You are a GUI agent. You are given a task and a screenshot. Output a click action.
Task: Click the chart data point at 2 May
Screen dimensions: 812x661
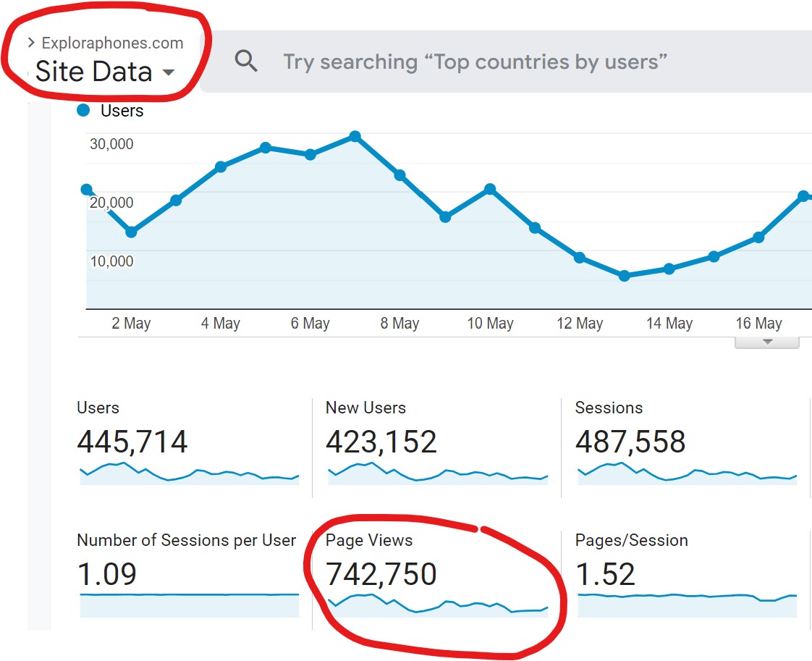pos(131,232)
